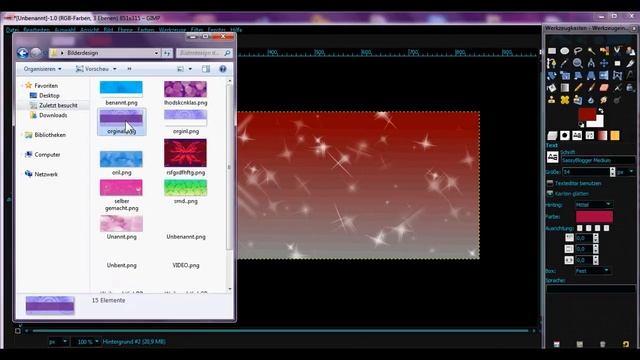Refresh the Bilderdesign folder view

point(167,53)
